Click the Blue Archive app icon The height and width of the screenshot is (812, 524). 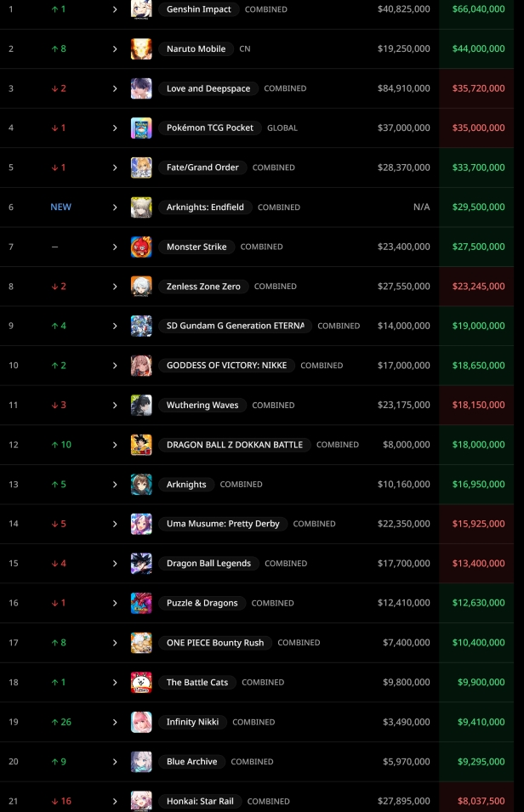[141, 762]
